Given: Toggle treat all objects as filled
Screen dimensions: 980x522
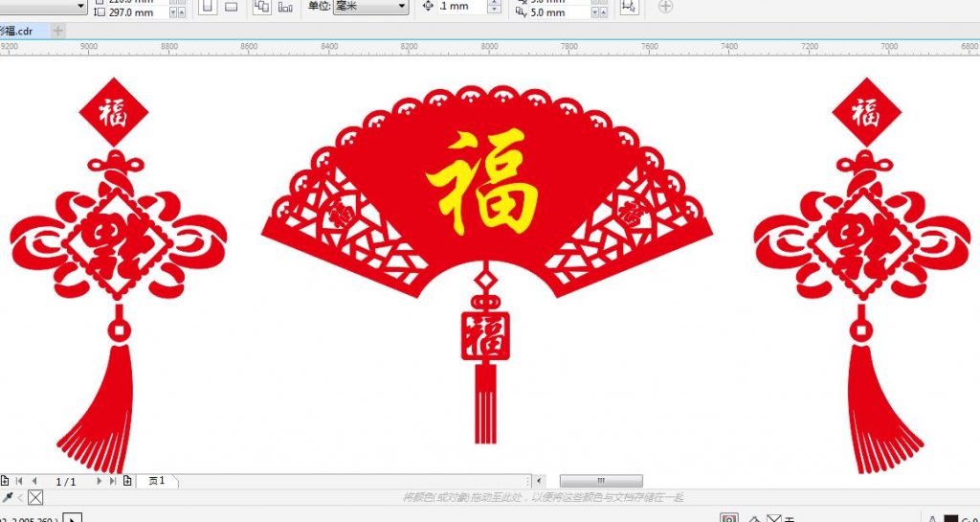Looking at the screenshot, I should click(x=630, y=7).
